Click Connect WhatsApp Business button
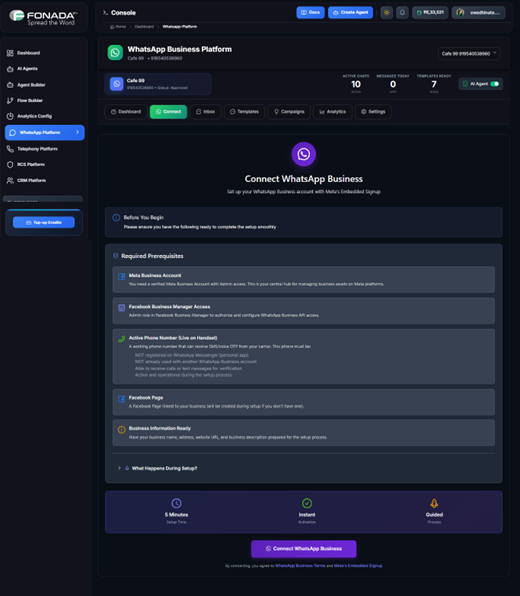 click(304, 549)
